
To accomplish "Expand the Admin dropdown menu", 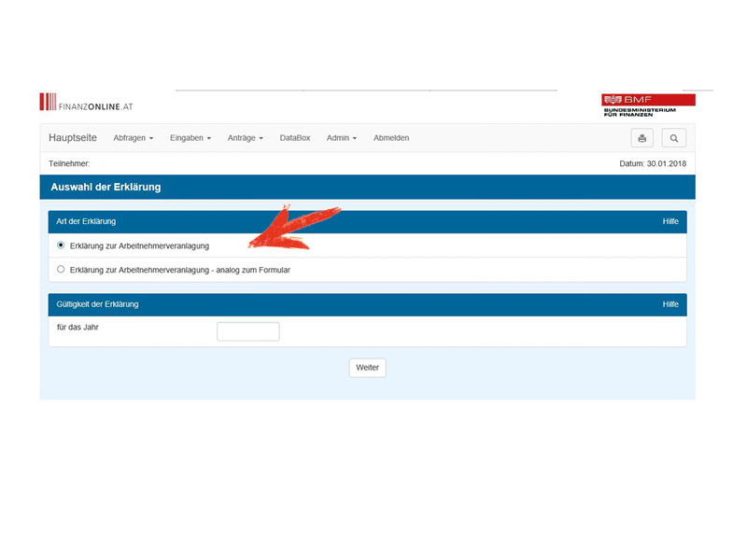I will 342,138.
